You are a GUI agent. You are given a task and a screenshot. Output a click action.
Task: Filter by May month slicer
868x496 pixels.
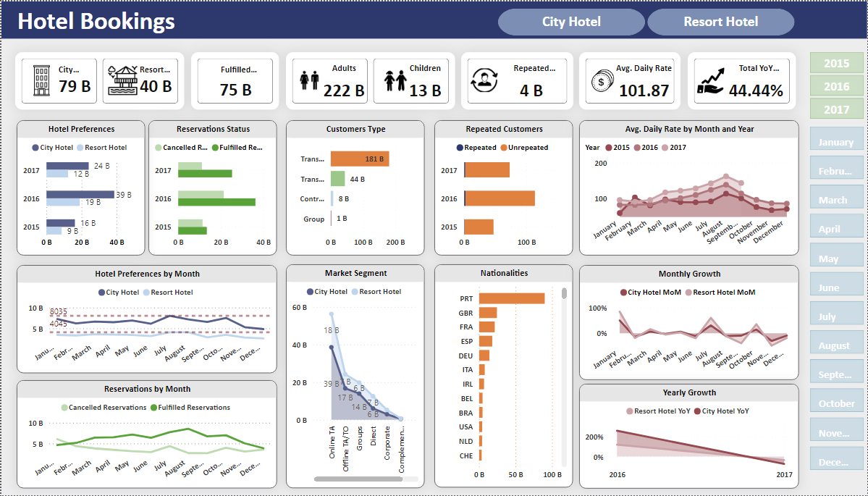coord(836,255)
